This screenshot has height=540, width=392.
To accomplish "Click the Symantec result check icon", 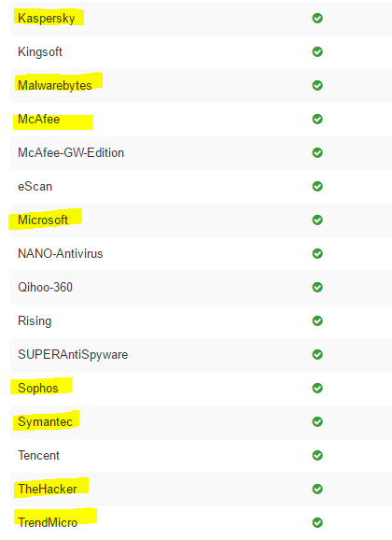I will point(317,421).
